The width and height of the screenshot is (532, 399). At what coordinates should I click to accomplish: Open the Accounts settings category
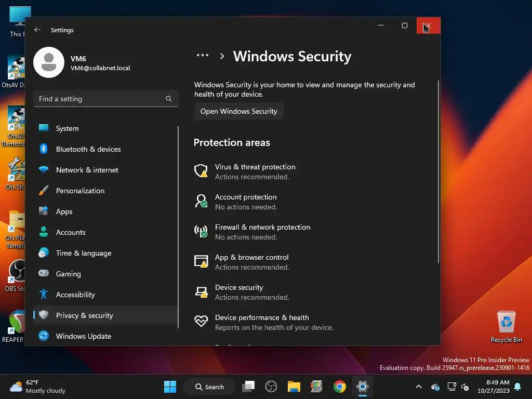tap(105, 232)
